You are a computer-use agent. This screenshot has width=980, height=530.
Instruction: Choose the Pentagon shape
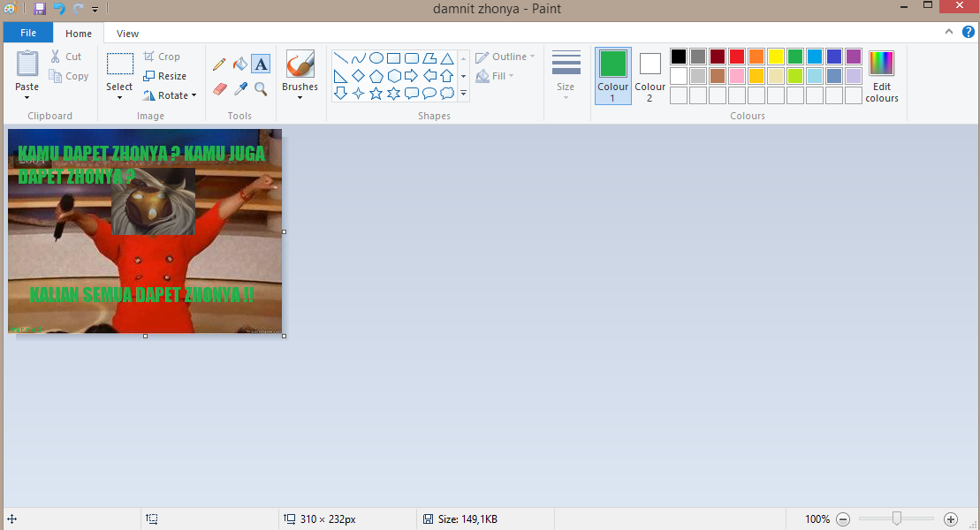coord(376,76)
